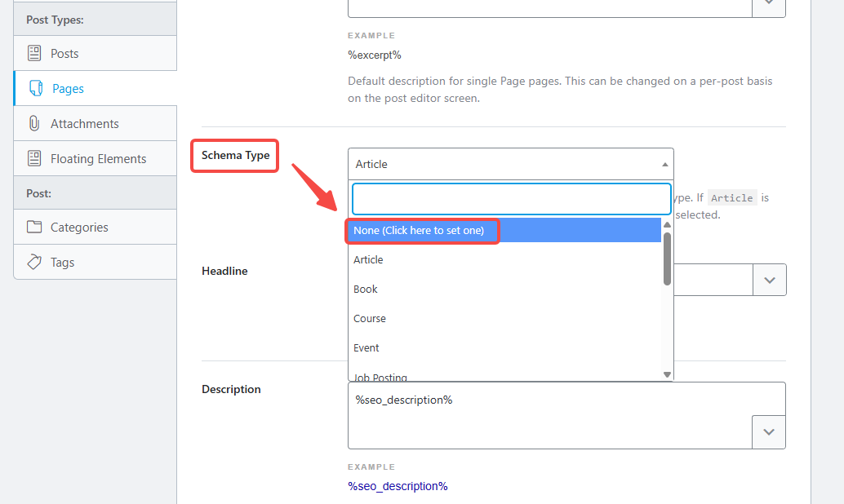
Task: Select "Course" in the schema dropdown list
Action: 370,318
